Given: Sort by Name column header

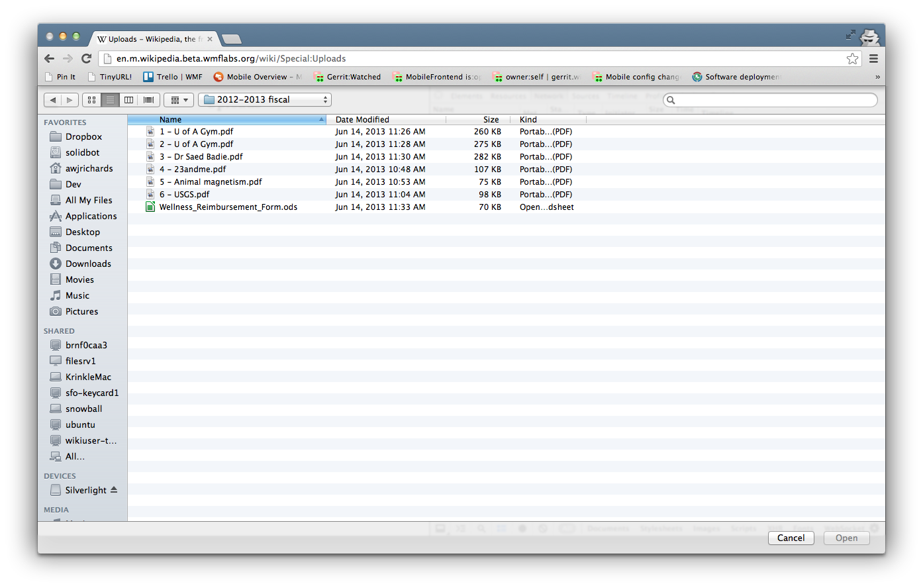Looking at the screenshot, I should [227, 120].
